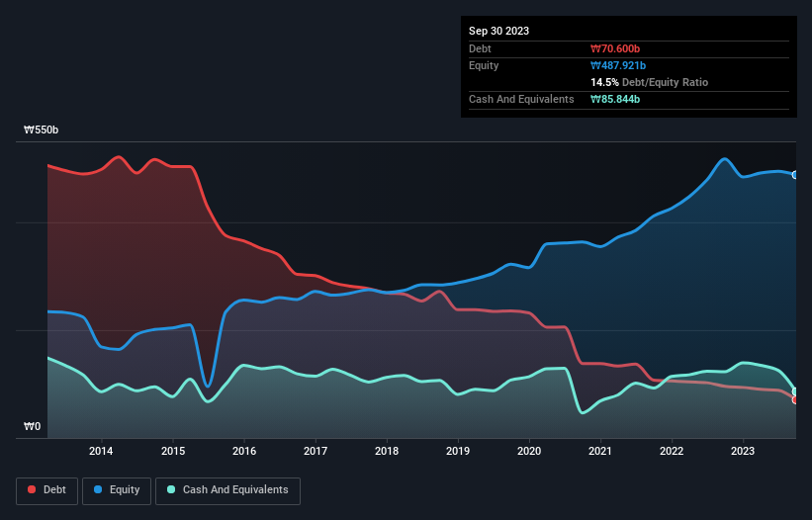Viewport: 812px width, 520px height.
Task: Click the 2015 x-axis label
Action: pos(173,451)
